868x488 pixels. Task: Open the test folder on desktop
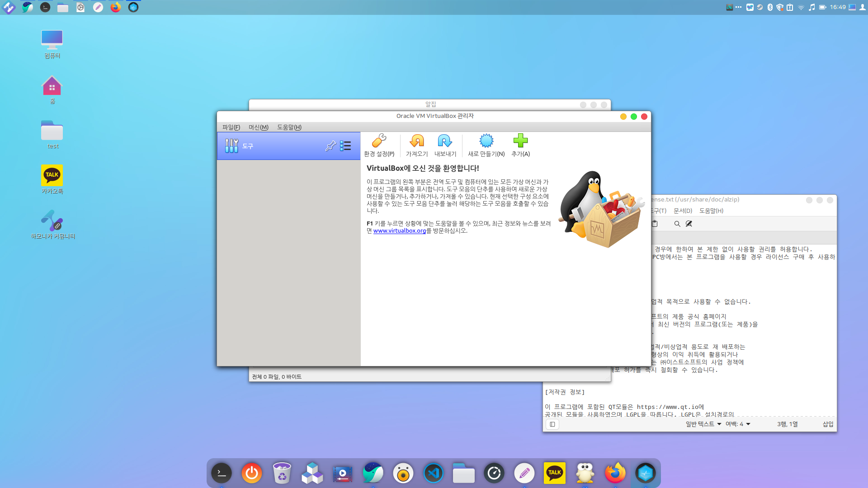coord(52,135)
